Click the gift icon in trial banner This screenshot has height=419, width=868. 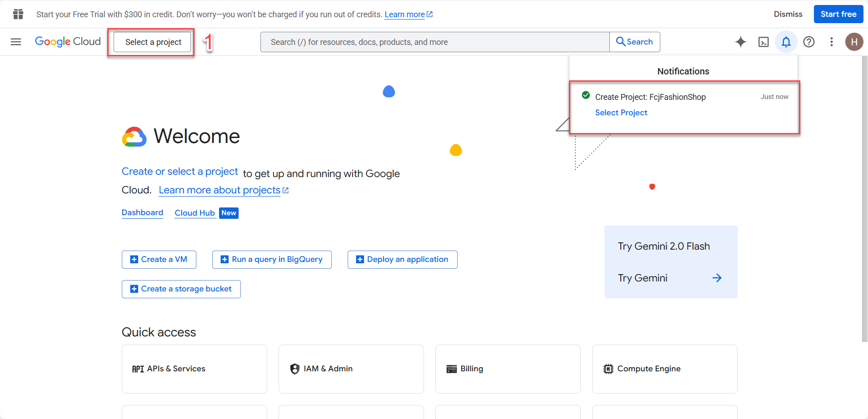(18, 14)
